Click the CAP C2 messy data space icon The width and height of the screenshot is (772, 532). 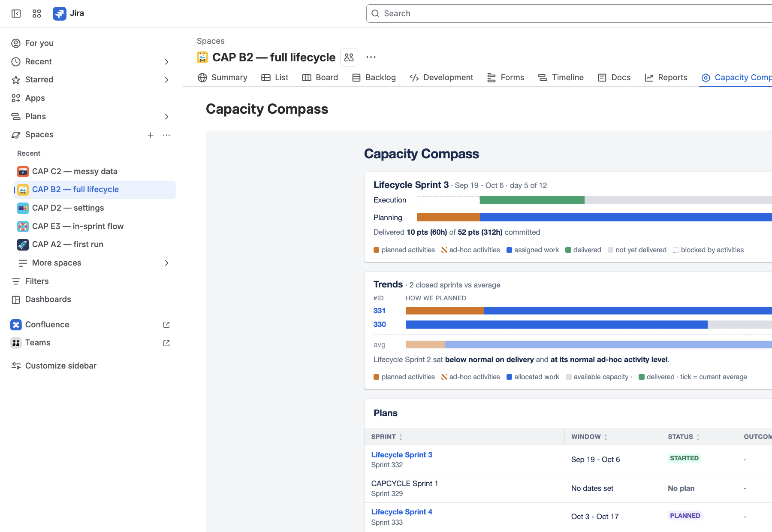pyautogui.click(x=23, y=172)
